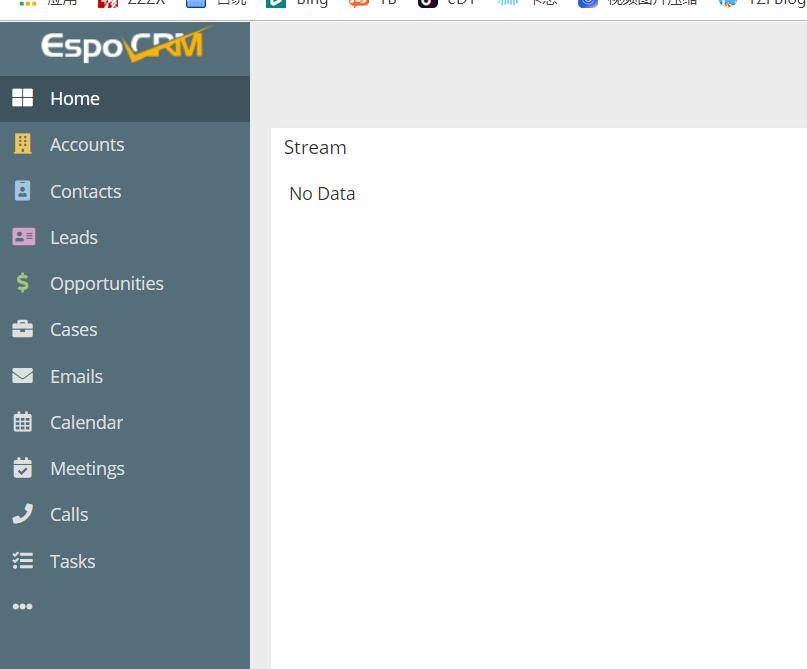Screen dimensions: 807x669
Task: Open Opportunities using the green dollar icon
Action: pos(22,283)
